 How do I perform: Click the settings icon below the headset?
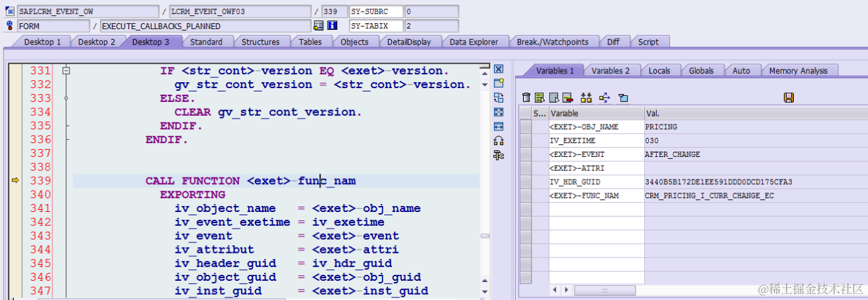pyautogui.click(x=499, y=155)
